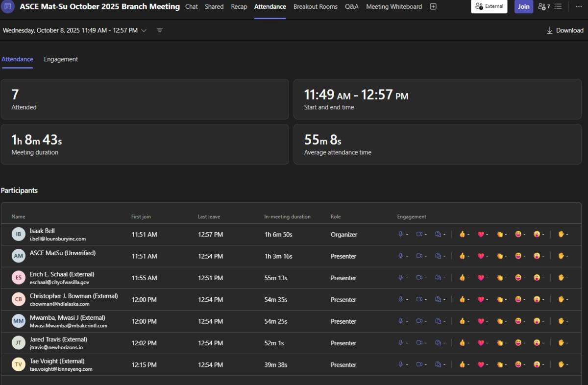588x385 pixels.
Task: Click the microphone icon in Isaak Bell's row
Action: (x=400, y=235)
